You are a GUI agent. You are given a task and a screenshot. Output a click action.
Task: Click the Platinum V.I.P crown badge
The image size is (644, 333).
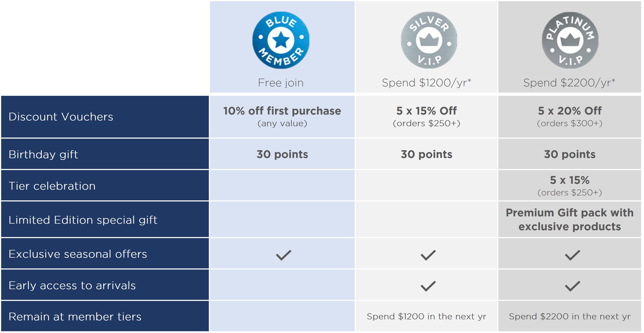[x=570, y=40]
